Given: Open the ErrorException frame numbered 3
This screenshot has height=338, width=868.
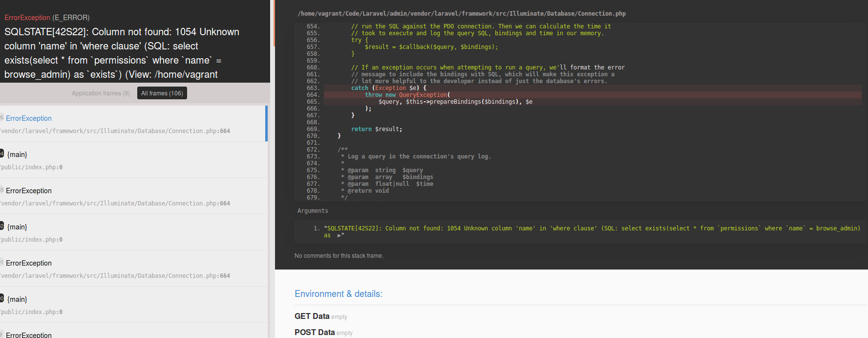Looking at the screenshot, I should pyautogui.click(x=133, y=196).
